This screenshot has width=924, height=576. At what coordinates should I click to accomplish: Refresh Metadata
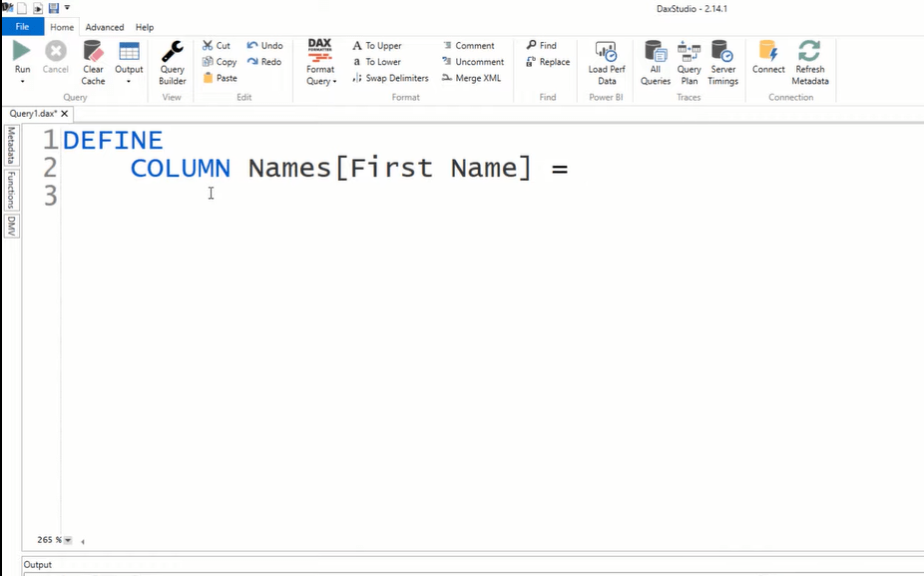(809, 63)
